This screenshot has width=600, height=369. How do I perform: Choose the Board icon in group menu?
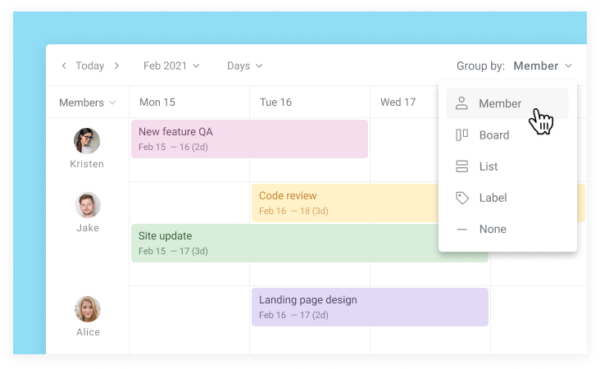(x=461, y=135)
